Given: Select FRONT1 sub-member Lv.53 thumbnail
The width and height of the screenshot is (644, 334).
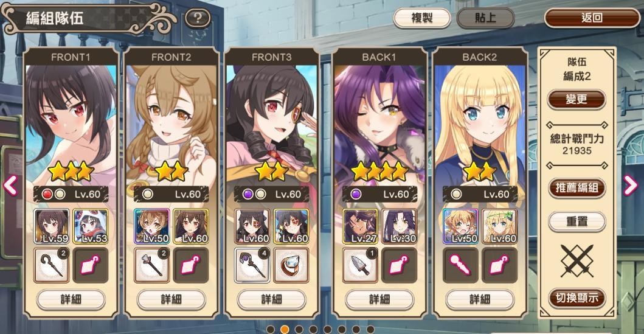Looking at the screenshot, I should click(x=91, y=226).
